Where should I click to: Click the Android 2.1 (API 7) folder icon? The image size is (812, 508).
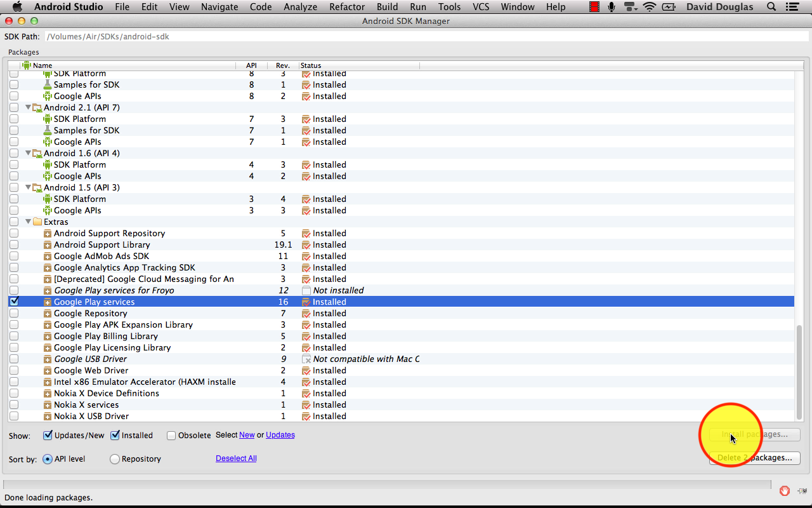tap(37, 107)
